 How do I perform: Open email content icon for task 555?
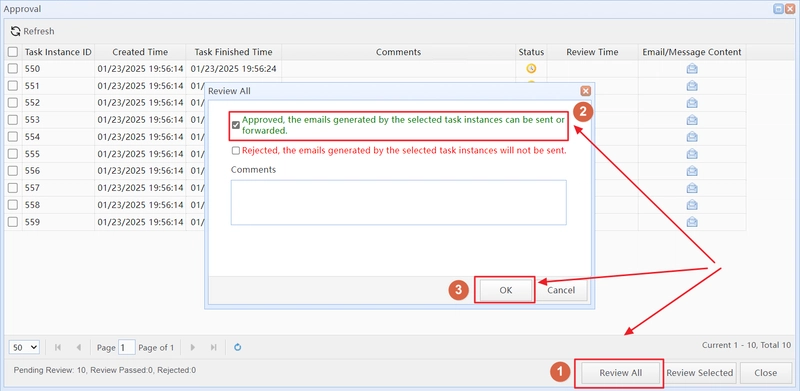click(x=692, y=154)
